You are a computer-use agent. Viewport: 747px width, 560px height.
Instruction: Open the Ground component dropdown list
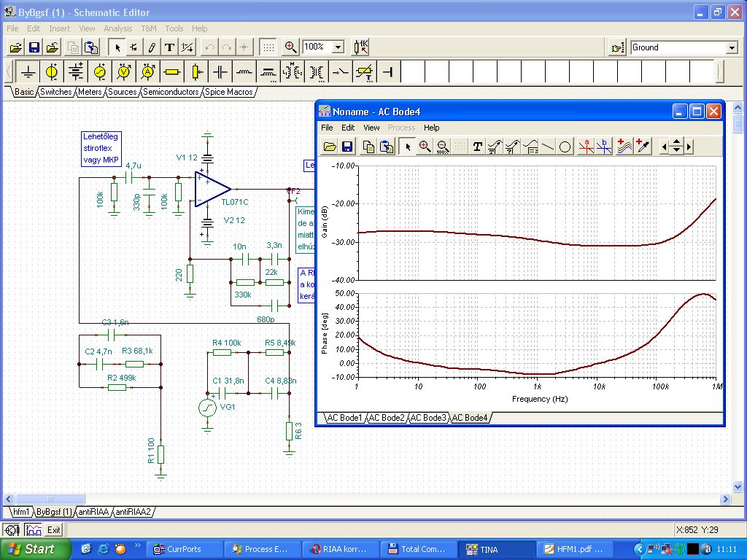point(732,47)
